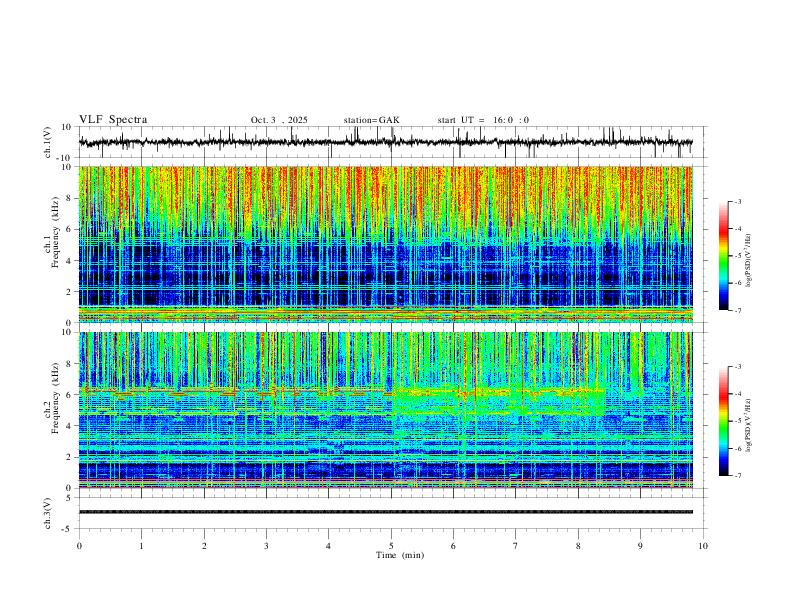Click the "3" tick on the time axis
The width and height of the screenshot is (792, 612).
coord(266,546)
